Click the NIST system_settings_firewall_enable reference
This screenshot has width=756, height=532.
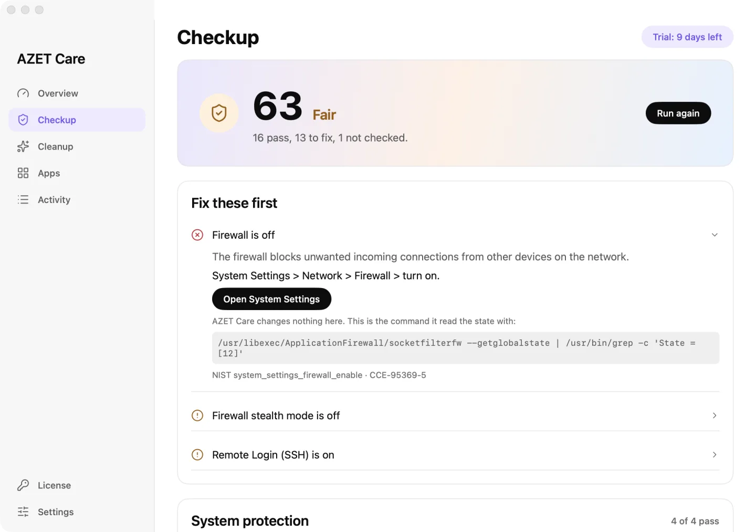pos(319,375)
